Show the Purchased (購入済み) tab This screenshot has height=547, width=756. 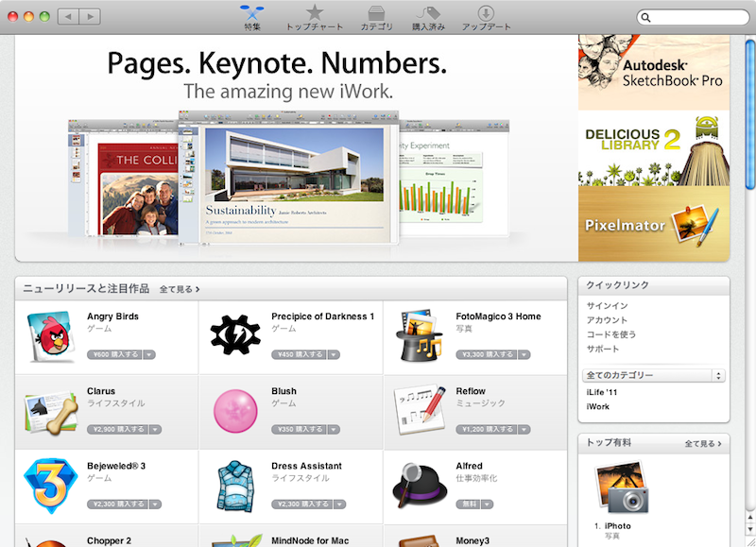(x=428, y=18)
